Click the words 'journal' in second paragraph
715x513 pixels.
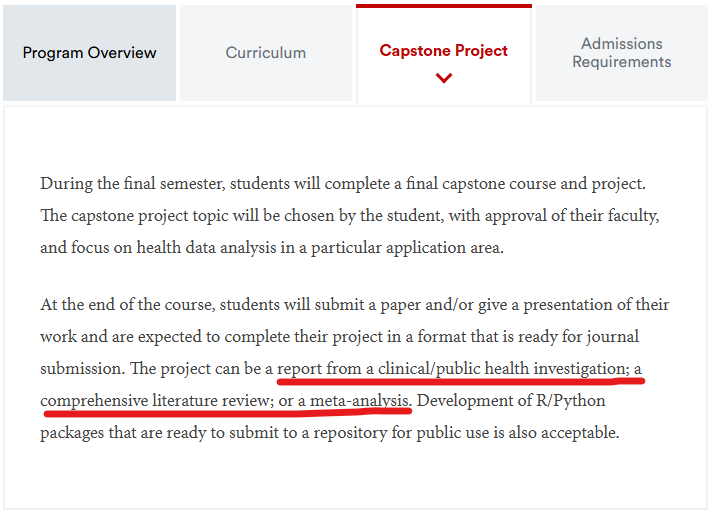(x=612, y=337)
